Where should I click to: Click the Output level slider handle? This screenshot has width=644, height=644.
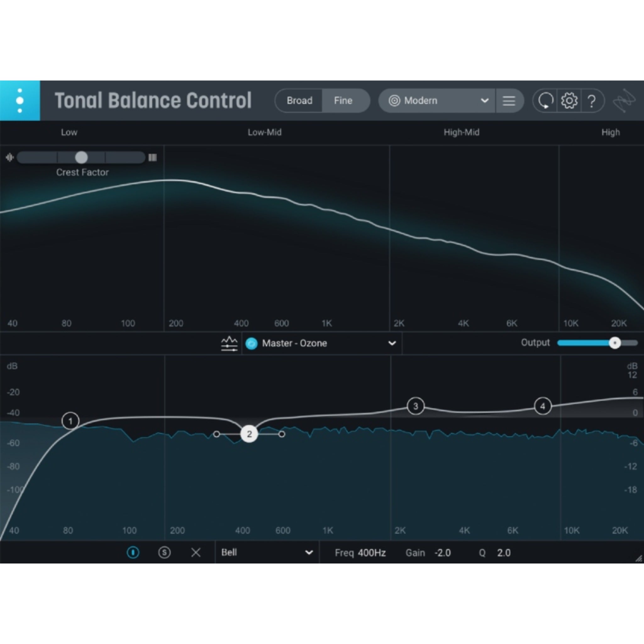615,343
